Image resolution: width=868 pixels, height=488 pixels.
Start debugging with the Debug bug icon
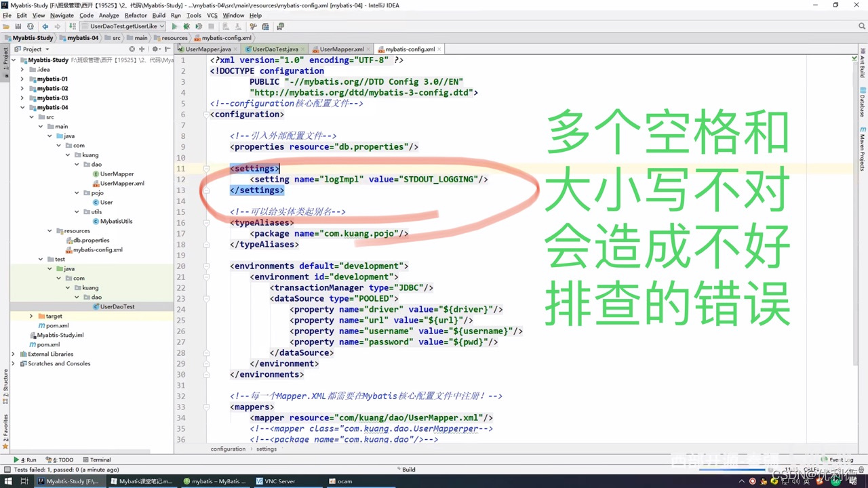tap(186, 26)
